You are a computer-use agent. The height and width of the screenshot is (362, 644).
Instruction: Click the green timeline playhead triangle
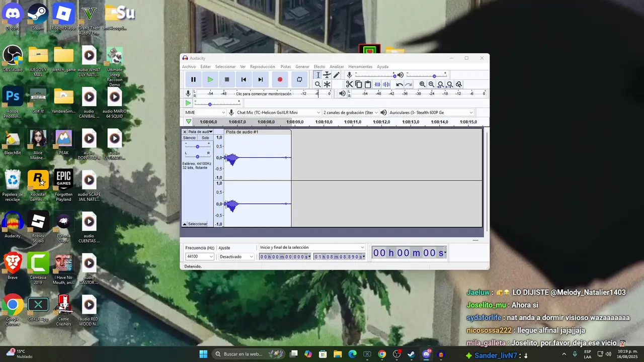coord(189,122)
